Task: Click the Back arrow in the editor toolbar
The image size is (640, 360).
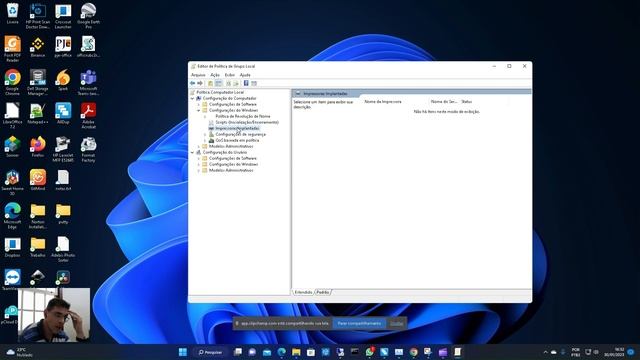Action: 193,83
